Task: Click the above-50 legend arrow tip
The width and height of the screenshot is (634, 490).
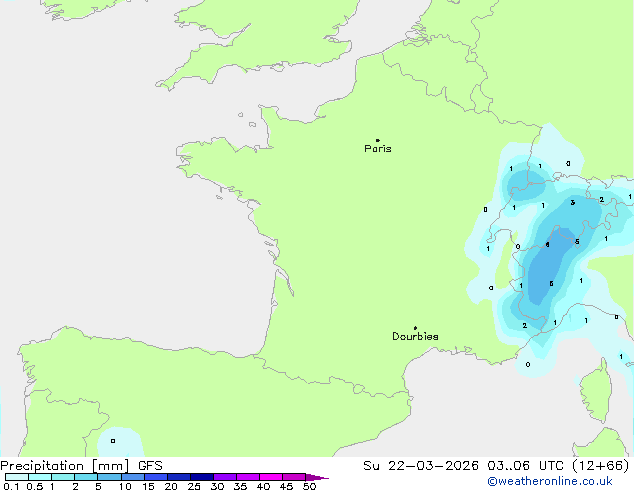Action: click(317, 477)
